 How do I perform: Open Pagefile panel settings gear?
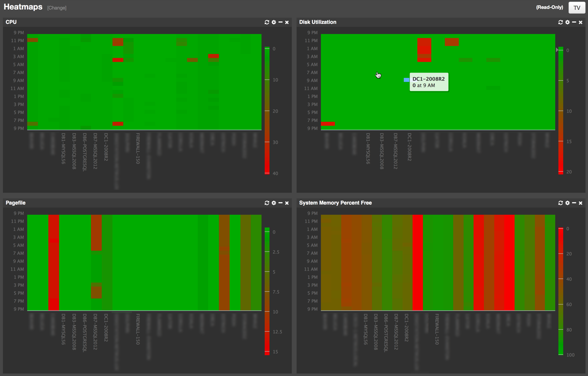(x=274, y=203)
